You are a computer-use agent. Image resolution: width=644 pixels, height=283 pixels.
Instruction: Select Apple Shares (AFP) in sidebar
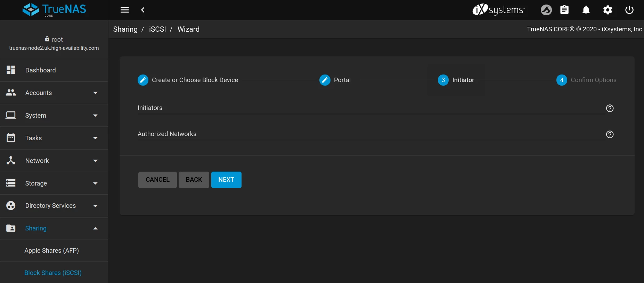click(51, 251)
